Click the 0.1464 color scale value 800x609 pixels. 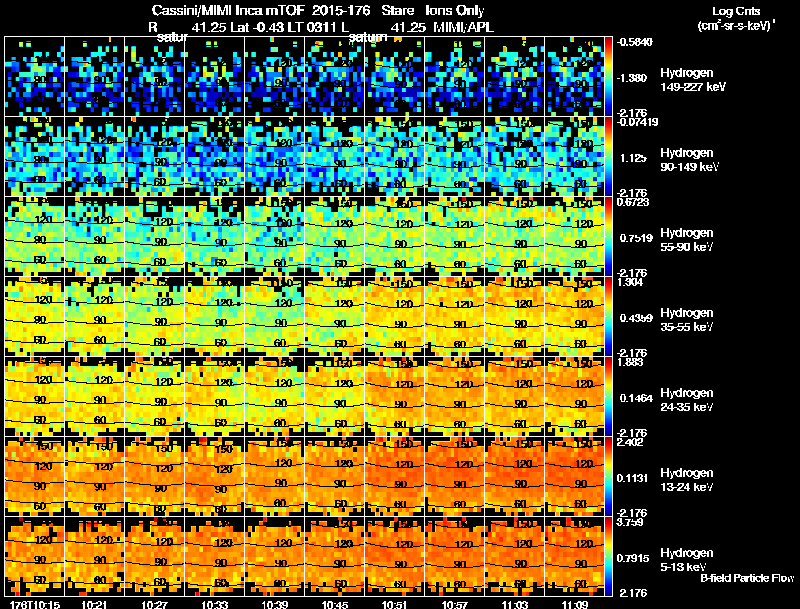(636, 398)
